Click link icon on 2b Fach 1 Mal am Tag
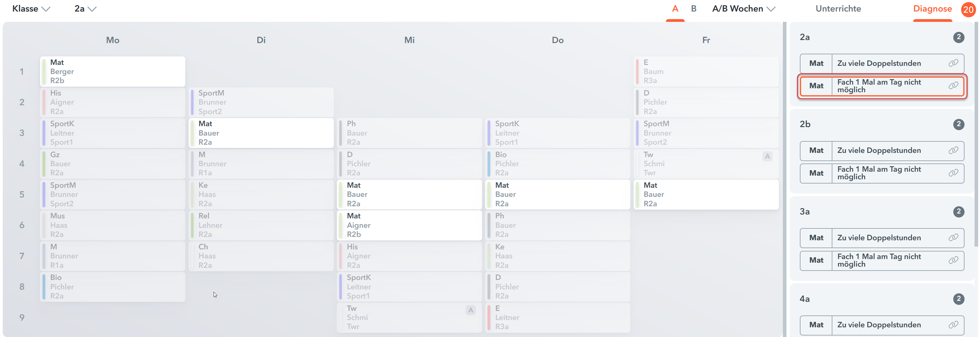Viewport: 980px width, 337px height. [953, 173]
